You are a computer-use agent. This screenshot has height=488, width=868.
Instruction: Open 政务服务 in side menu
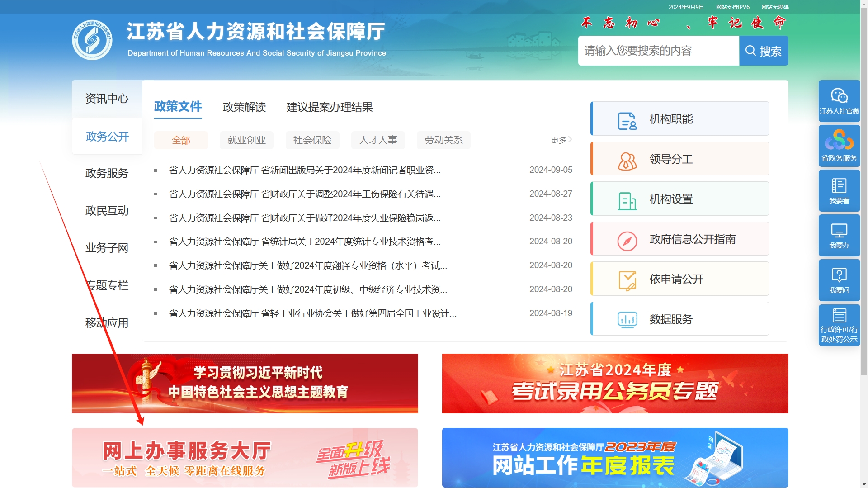[107, 173]
